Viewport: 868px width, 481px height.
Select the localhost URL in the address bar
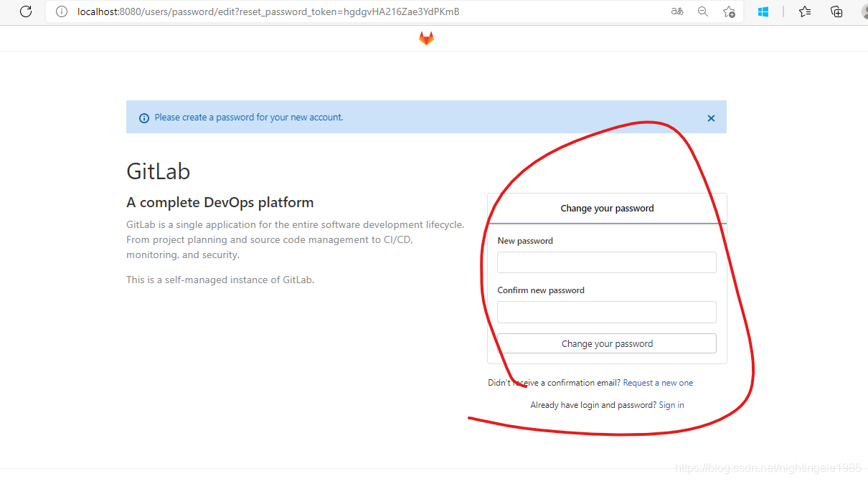(x=268, y=11)
